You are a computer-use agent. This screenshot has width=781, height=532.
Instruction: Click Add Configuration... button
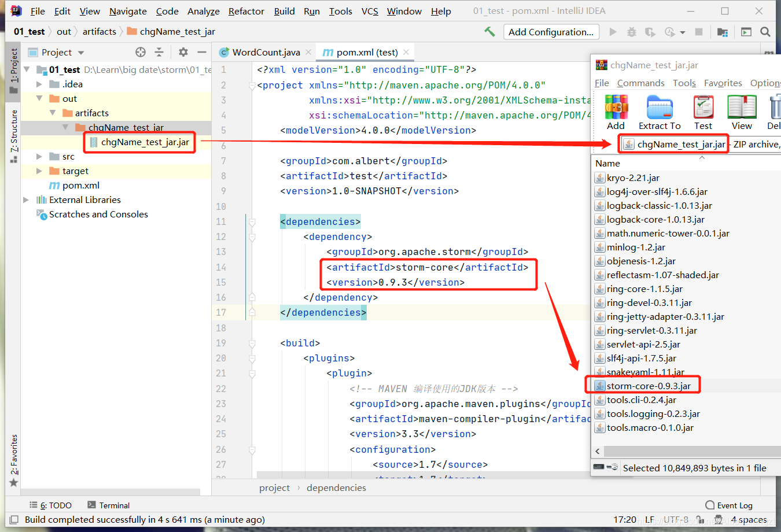coord(551,32)
